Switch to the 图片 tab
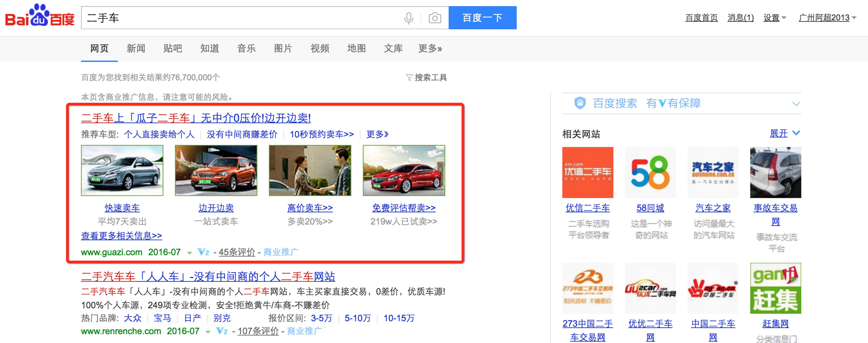The height and width of the screenshot is (343, 868). (283, 48)
